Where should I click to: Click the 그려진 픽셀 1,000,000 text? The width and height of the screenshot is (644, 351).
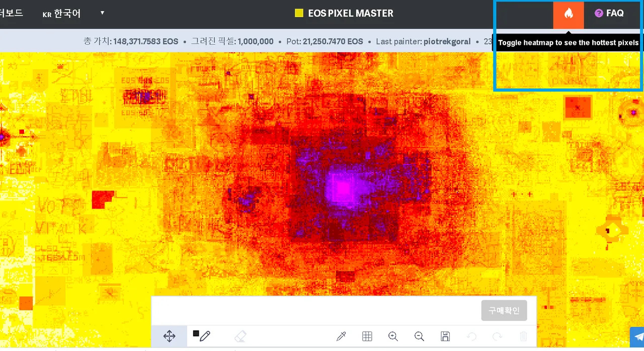(232, 41)
